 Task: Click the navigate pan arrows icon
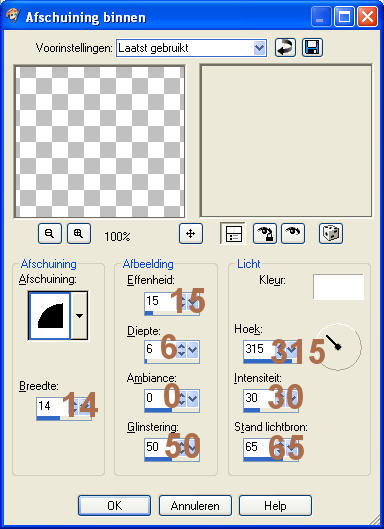(191, 233)
